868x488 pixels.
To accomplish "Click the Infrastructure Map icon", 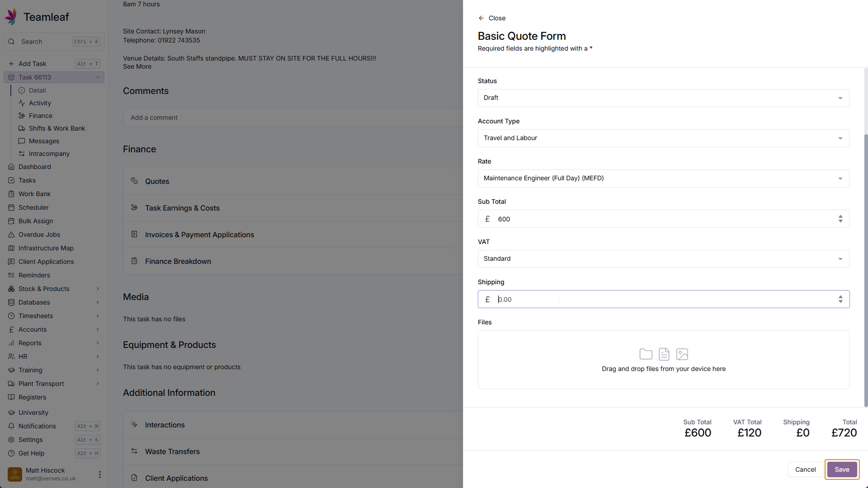I will tap(11, 248).
